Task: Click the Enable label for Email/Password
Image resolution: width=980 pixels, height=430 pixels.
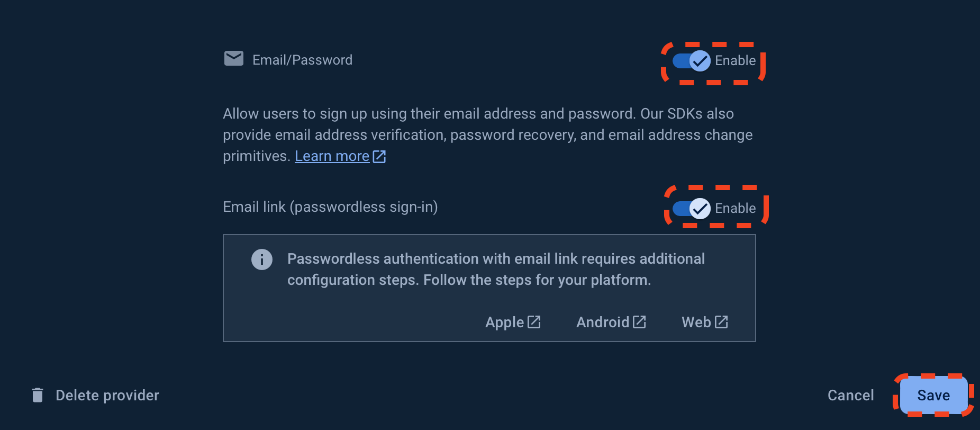Action: pos(735,61)
